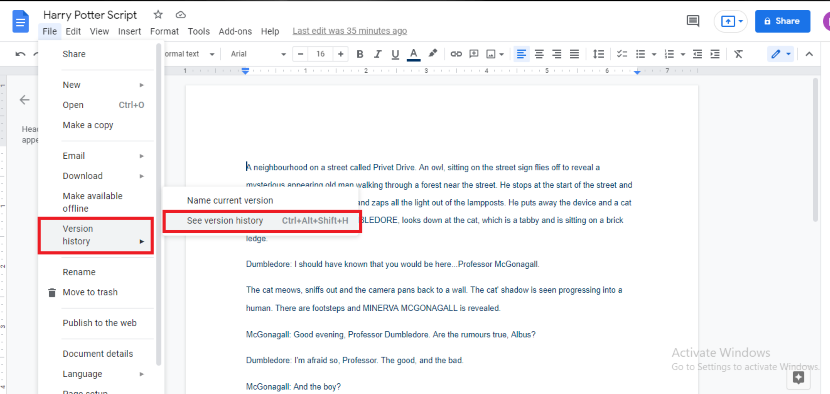The image size is (830, 394).
Task: Open numbered list style dropdown arrow
Action: (x=683, y=54)
